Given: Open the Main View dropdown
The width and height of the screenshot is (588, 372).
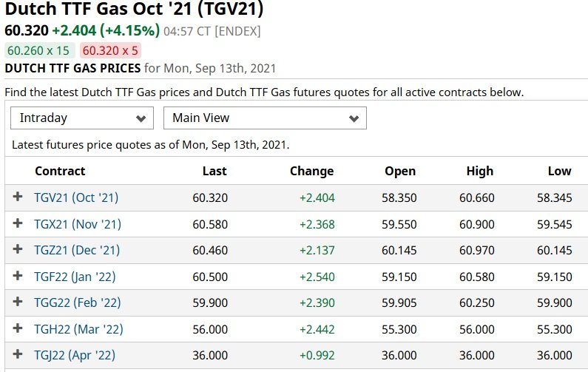Looking at the screenshot, I should (x=265, y=118).
